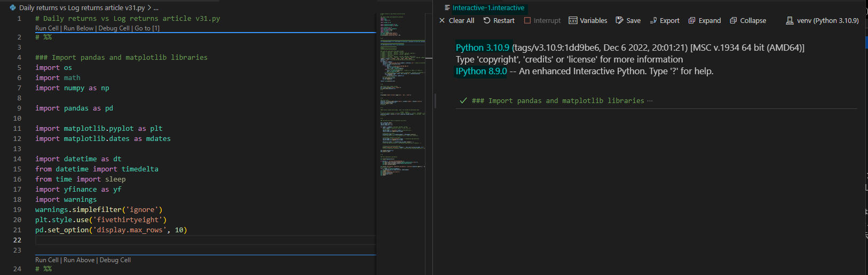Click the executed cell Import pandas header

558,100
